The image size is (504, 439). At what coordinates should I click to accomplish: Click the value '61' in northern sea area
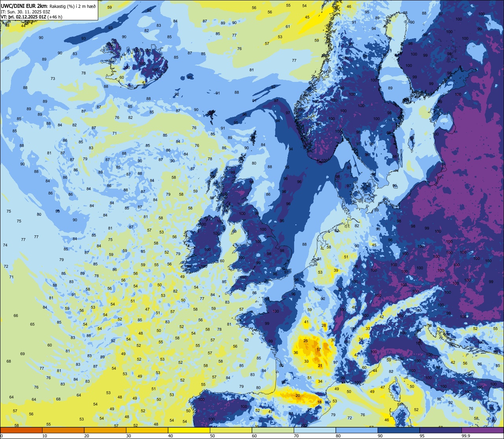point(288,27)
